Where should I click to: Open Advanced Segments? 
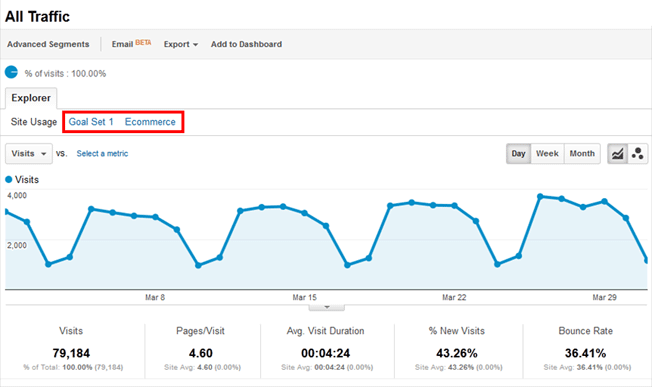(48, 44)
